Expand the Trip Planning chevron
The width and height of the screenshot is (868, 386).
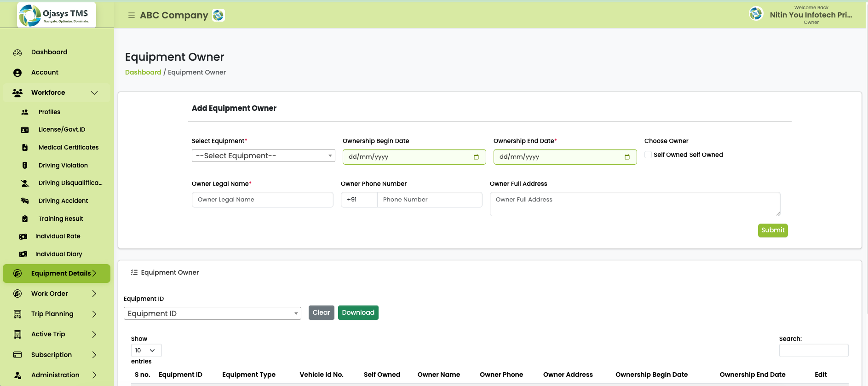pyautogui.click(x=94, y=314)
